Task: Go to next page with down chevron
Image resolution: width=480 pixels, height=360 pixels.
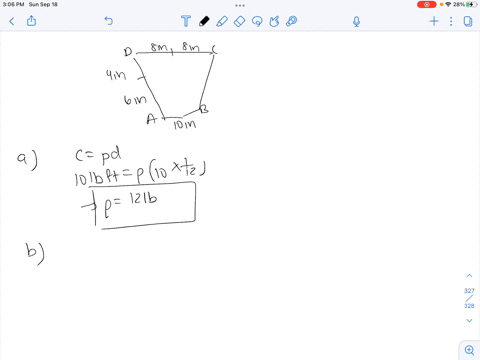Action: click(x=469, y=320)
